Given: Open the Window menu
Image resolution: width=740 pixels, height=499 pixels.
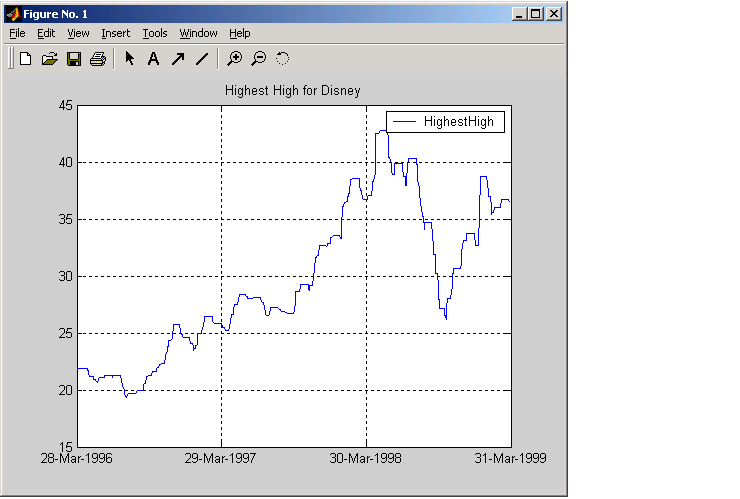Looking at the screenshot, I should click(198, 33).
